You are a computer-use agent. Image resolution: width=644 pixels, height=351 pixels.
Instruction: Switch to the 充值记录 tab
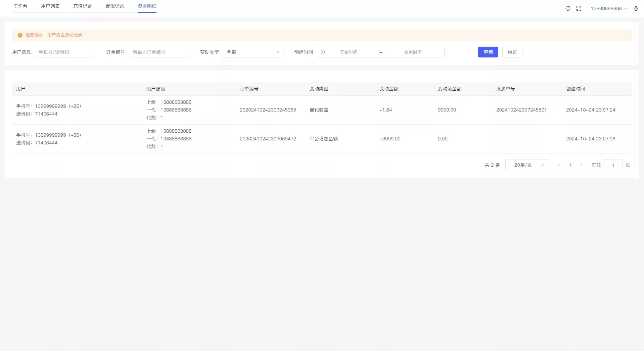coord(82,6)
